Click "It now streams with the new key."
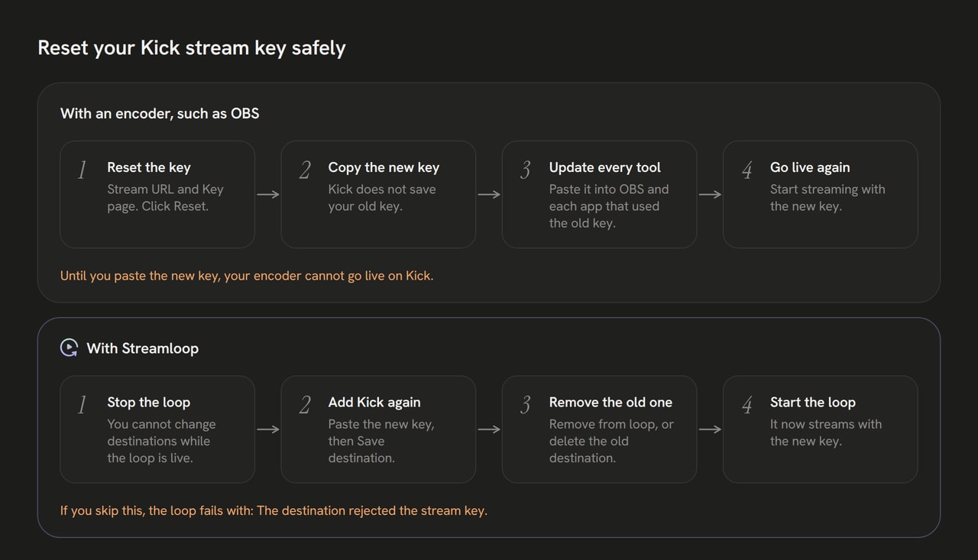Viewport: 978px width, 560px height. 826,432
